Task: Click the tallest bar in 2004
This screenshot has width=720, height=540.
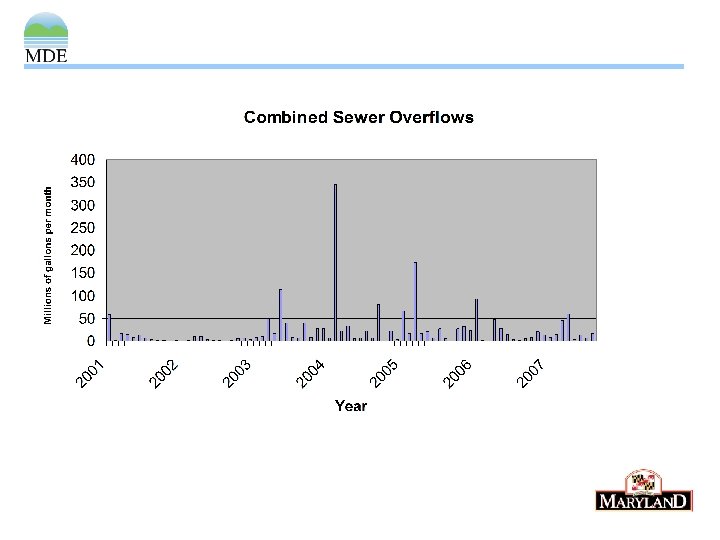Action: tap(335, 263)
